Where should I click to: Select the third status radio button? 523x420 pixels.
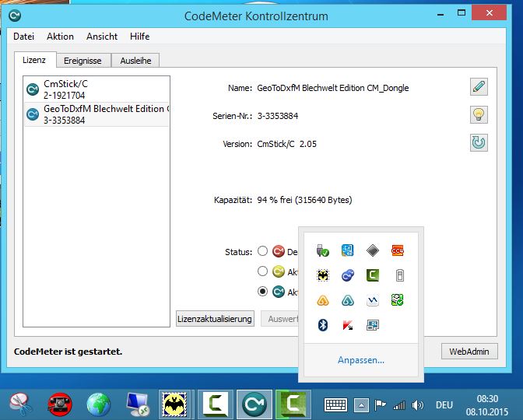point(263,292)
